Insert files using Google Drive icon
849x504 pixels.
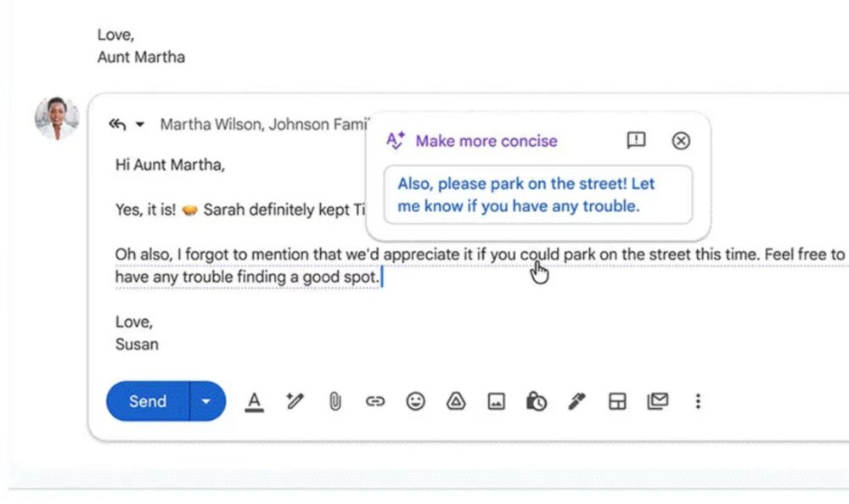click(x=456, y=401)
